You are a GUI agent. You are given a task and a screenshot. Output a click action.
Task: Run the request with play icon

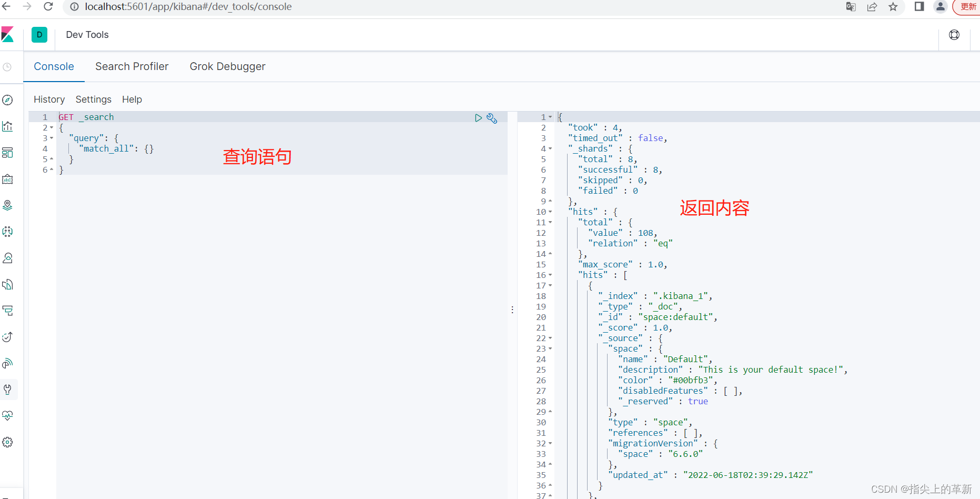[478, 118]
